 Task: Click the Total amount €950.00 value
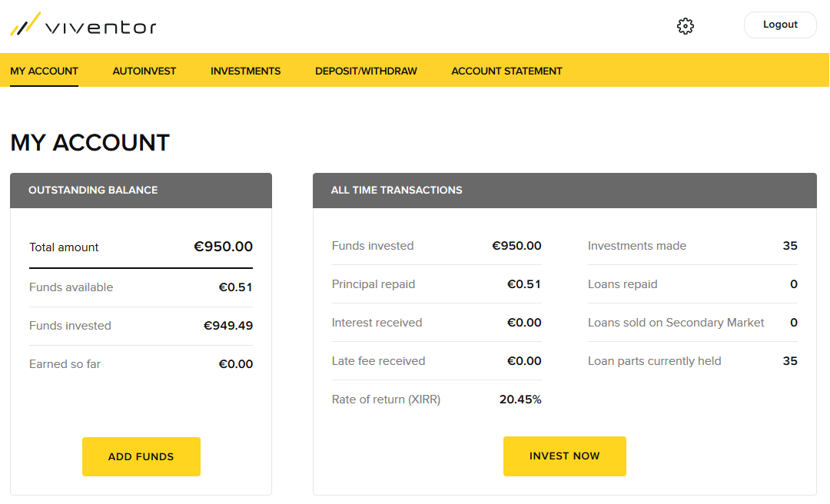[223, 247]
